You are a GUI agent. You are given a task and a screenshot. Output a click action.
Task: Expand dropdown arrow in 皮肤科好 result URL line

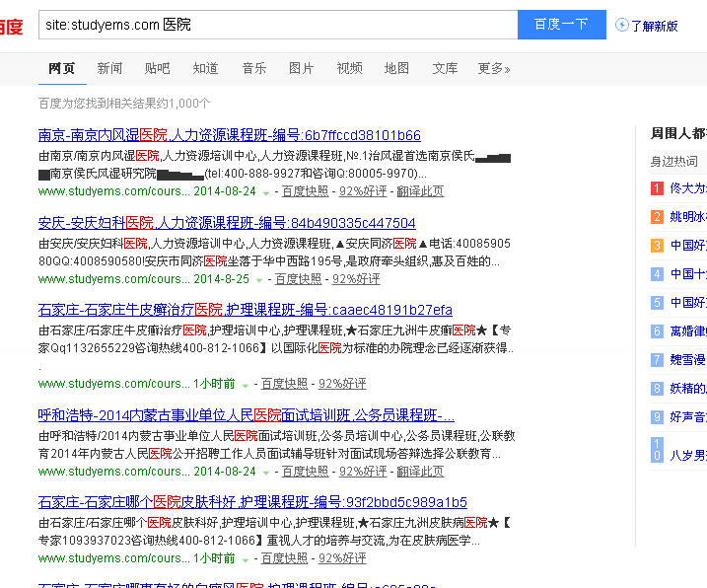pos(246,560)
